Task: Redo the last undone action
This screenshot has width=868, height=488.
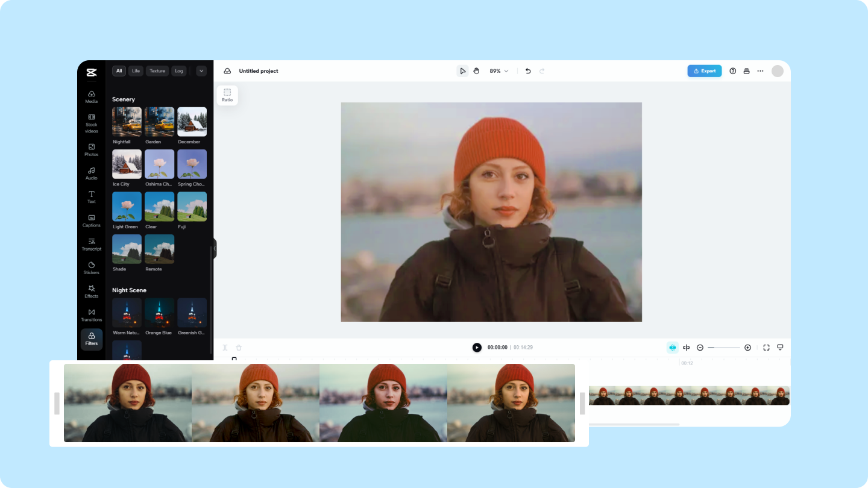Action: point(542,71)
